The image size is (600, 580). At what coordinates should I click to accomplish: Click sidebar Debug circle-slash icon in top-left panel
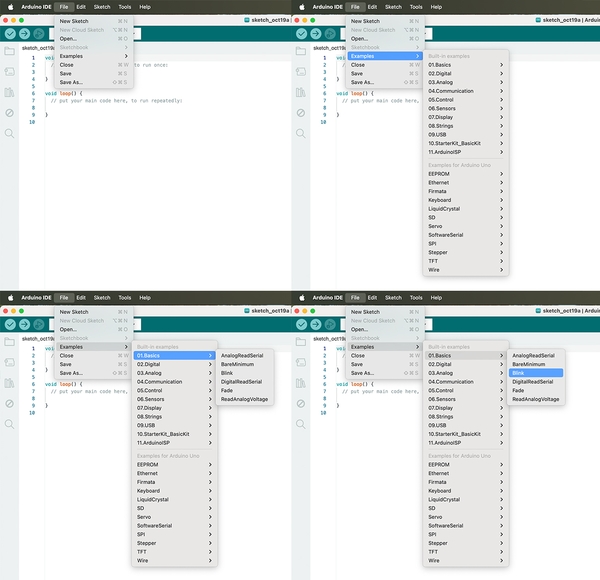[x=9, y=113]
